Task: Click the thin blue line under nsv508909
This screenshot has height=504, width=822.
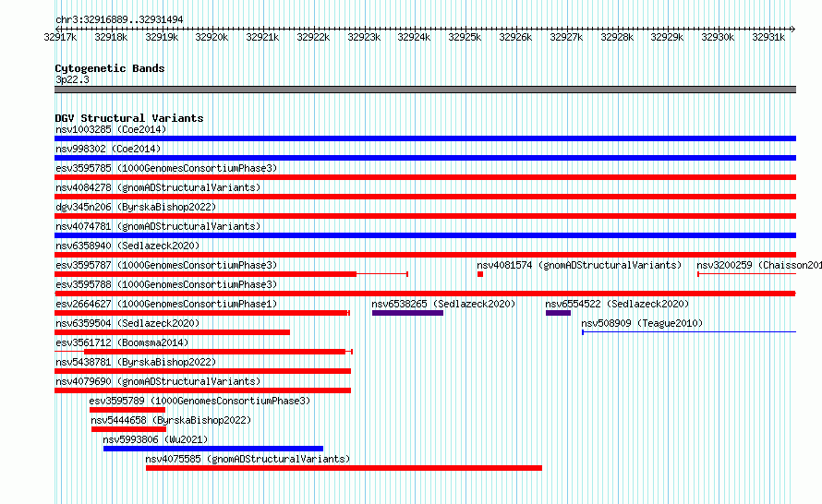Action: click(689, 332)
